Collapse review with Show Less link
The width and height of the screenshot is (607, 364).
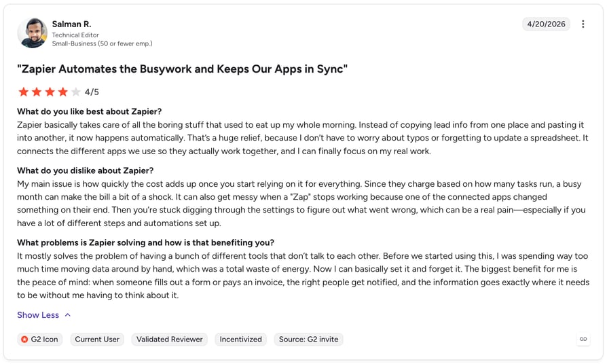point(38,315)
